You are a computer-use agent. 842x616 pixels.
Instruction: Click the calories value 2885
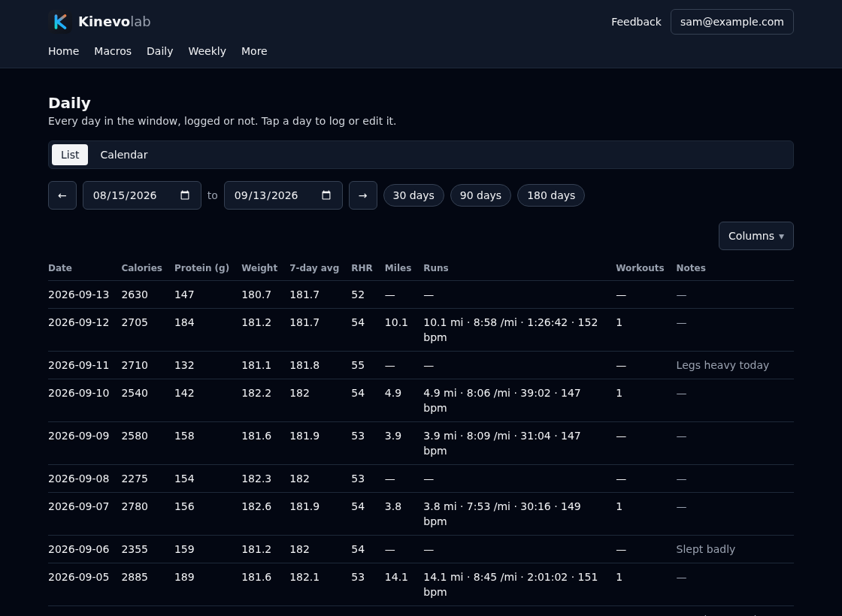[x=135, y=578]
